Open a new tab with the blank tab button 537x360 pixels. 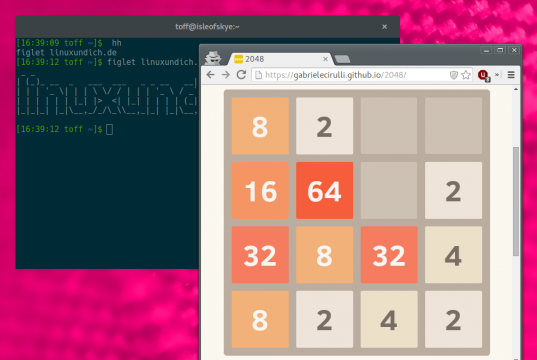point(342,59)
